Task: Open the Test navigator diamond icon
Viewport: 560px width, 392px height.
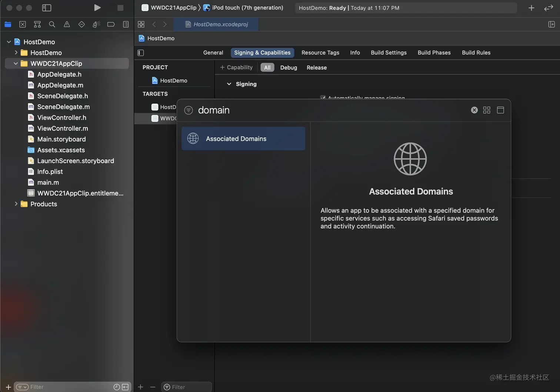Action: (x=81, y=24)
